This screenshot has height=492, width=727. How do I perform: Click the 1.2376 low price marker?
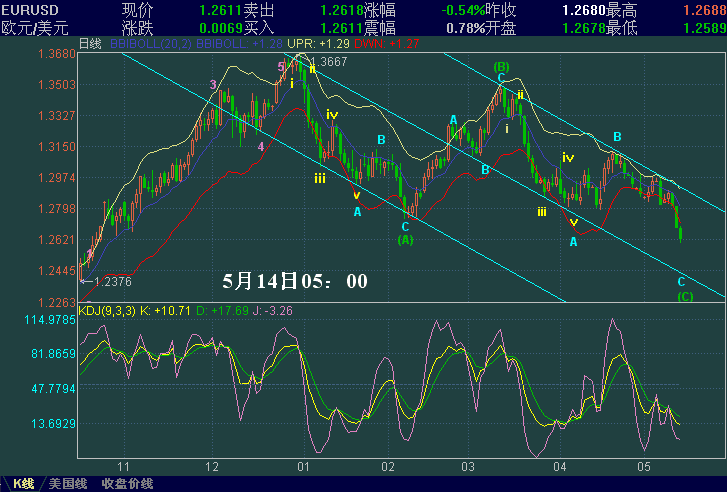(x=113, y=282)
